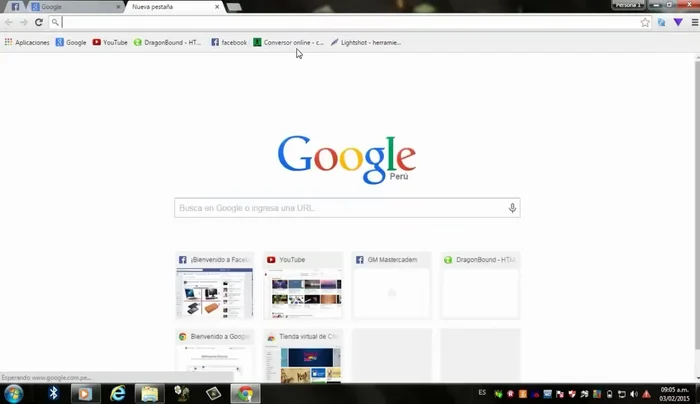Bookmark this page with the star icon

click(x=645, y=22)
